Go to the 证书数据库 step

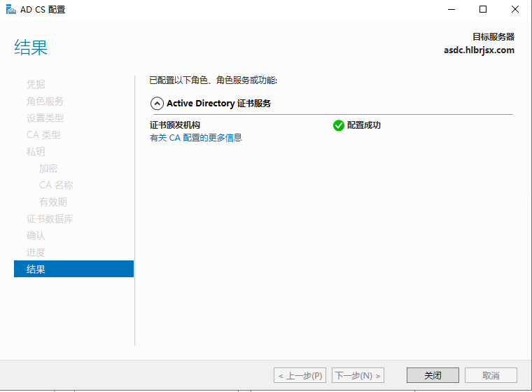[x=50, y=218]
